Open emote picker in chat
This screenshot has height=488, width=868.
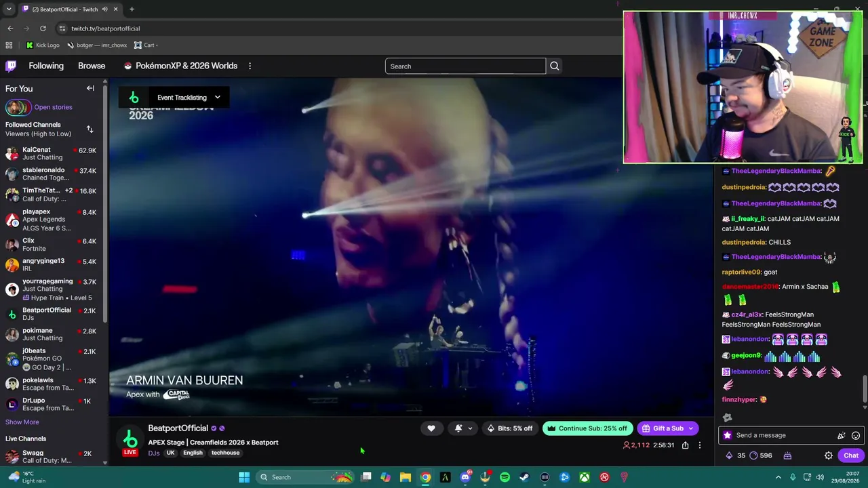coord(856,435)
